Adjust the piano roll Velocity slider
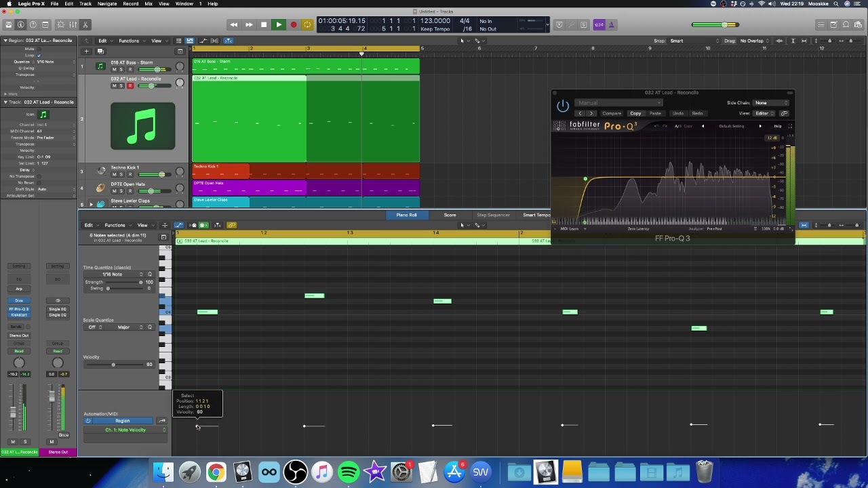The image size is (868, 488). pos(114,365)
